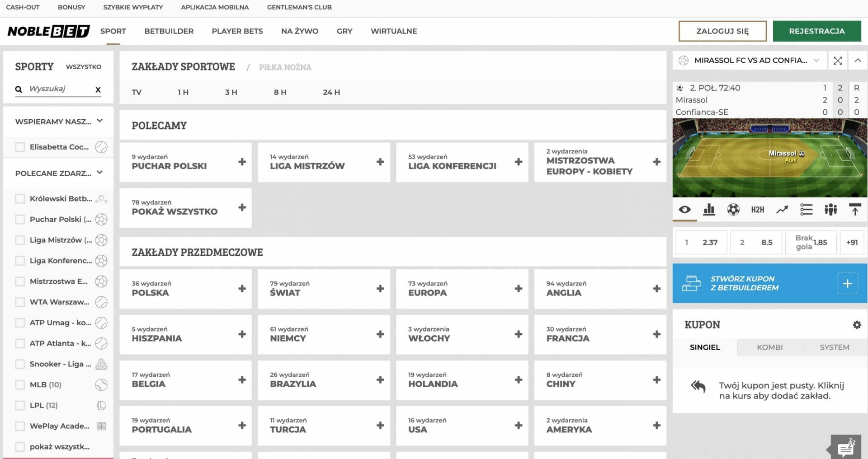This screenshot has width=868, height=459.
Task: Click the Wyszukaj search field
Action: click(x=58, y=89)
